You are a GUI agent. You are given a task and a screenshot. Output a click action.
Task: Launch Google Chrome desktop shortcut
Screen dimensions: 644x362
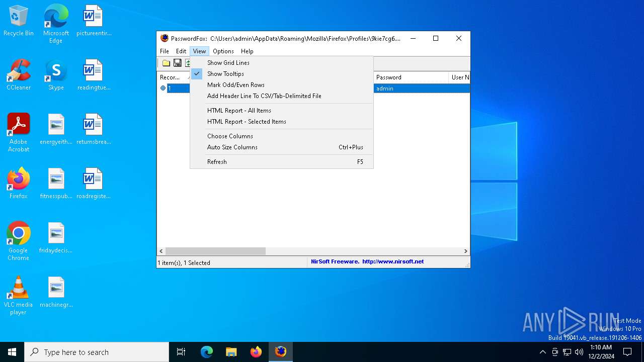pos(19,241)
